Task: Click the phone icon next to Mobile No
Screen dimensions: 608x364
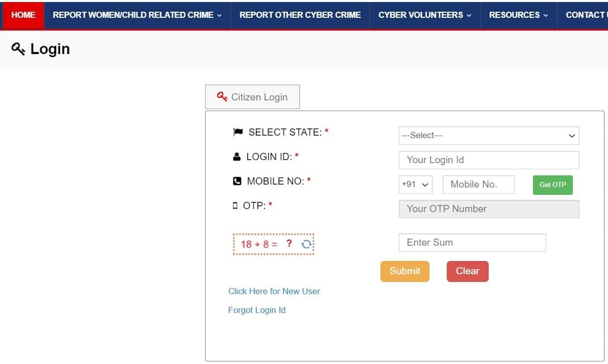Action: pyautogui.click(x=237, y=181)
